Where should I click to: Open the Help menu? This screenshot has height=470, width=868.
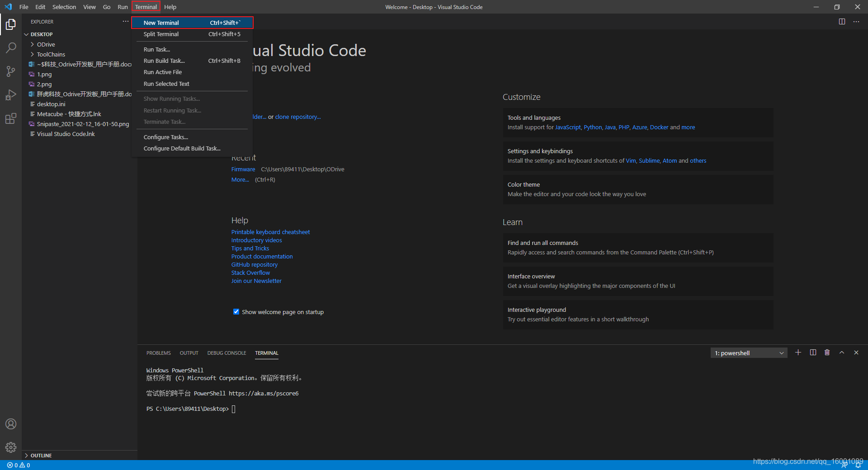point(170,7)
